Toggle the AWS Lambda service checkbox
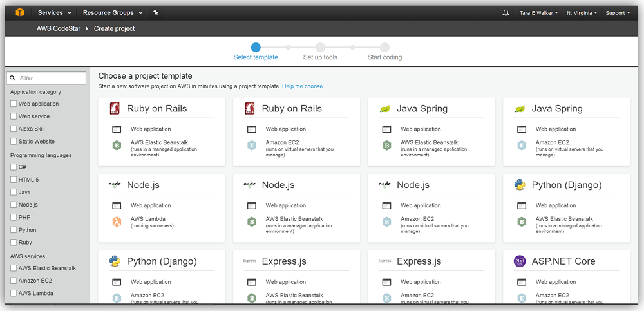The width and height of the screenshot is (644, 311). [x=14, y=293]
